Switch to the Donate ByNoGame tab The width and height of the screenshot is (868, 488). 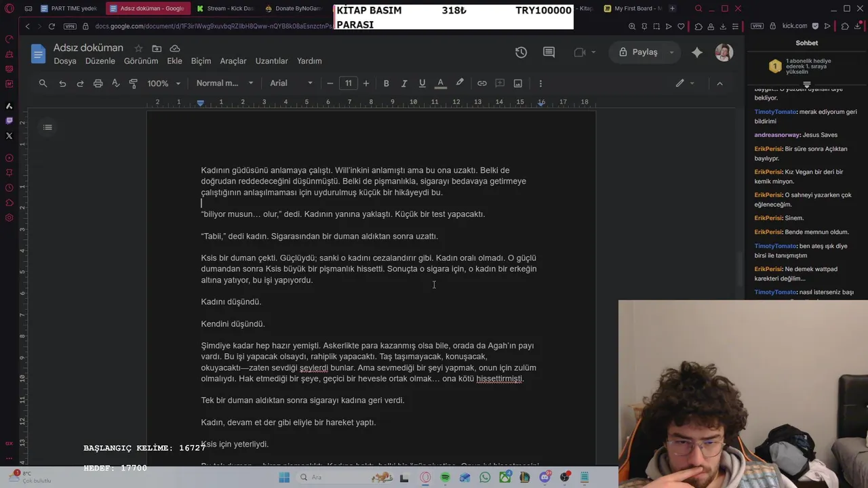point(293,8)
